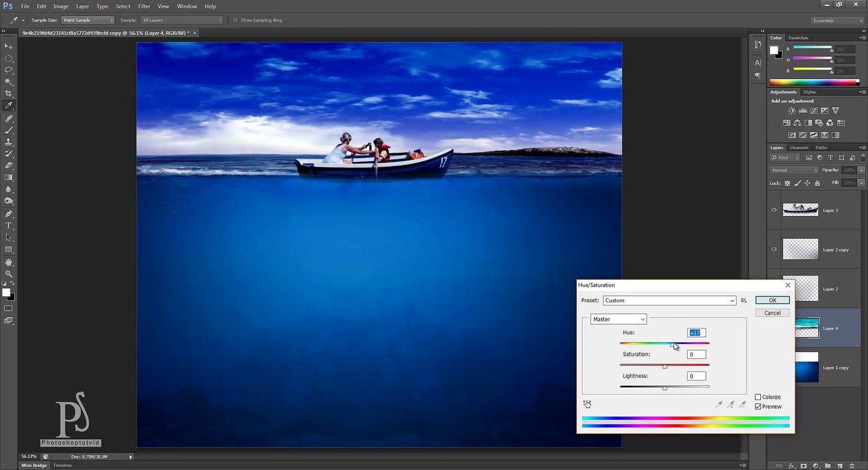Viewport: 868px width, 470px height.
Task: Select the Move tool
Action: click(x=8, y=46)
